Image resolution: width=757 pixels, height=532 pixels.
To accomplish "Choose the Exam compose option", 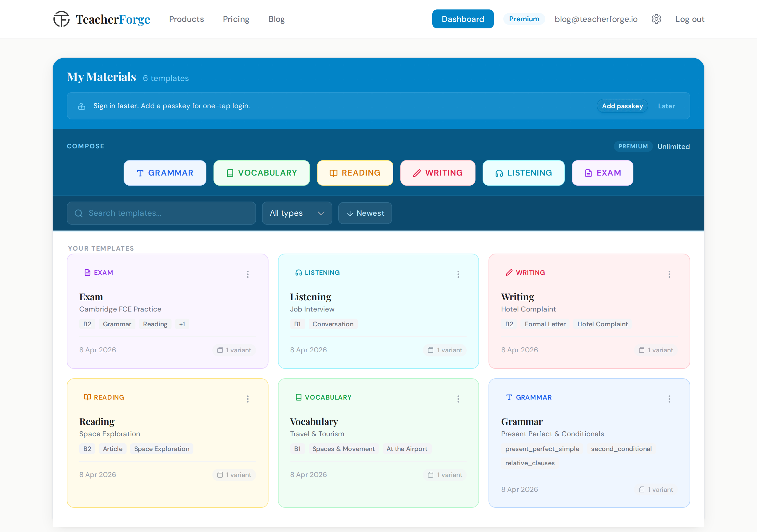I will (x=602, y=173).
